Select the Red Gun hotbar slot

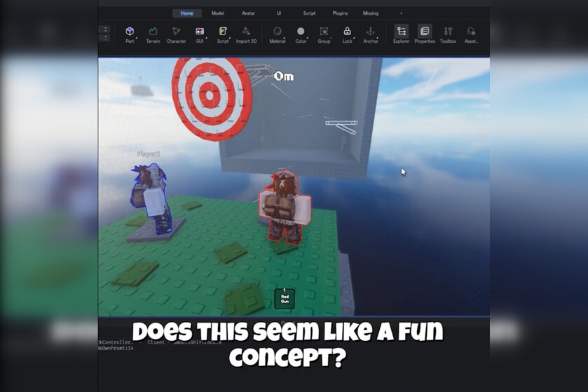pos(285,298)
